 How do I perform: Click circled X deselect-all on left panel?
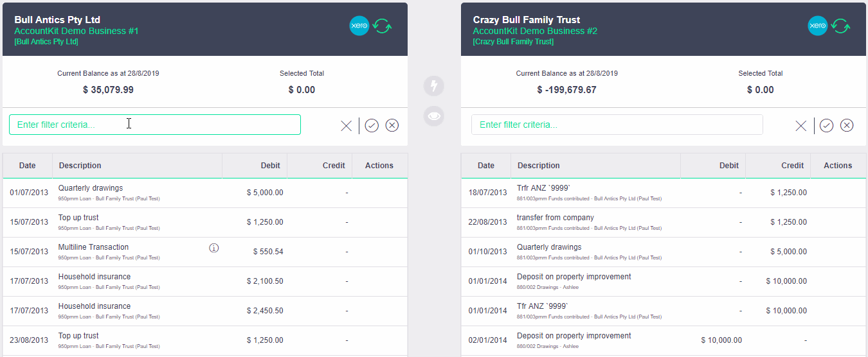point(392,125)
